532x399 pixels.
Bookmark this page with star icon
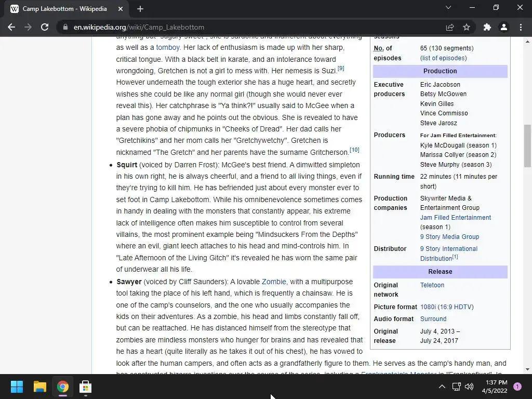(467, 27)
